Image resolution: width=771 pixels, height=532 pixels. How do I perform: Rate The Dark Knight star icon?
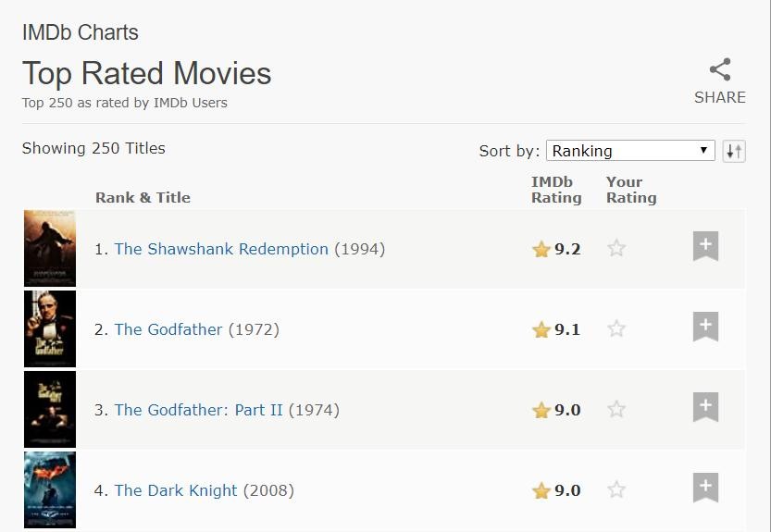click(616, 489)
